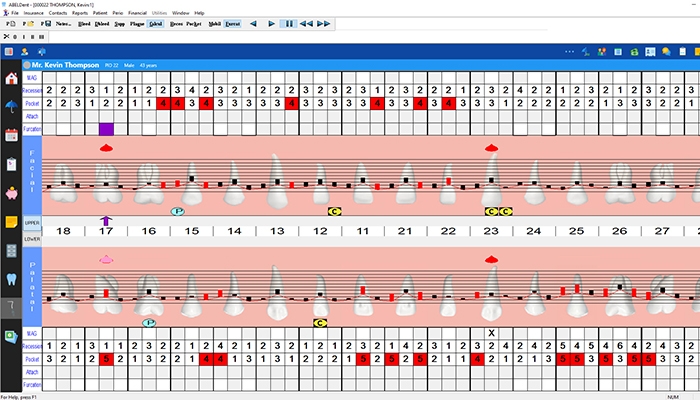
Task: Click the new perio chart toolbar icon
Action: tap(11, 24)
